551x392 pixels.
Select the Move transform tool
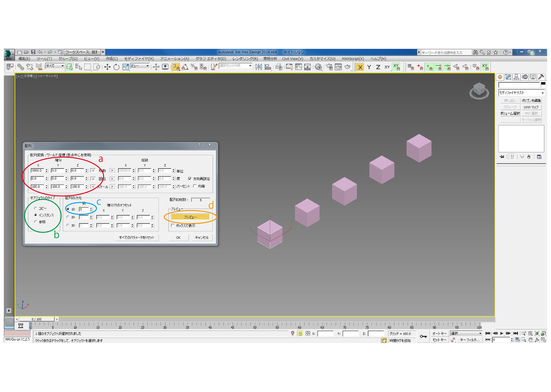107,67
